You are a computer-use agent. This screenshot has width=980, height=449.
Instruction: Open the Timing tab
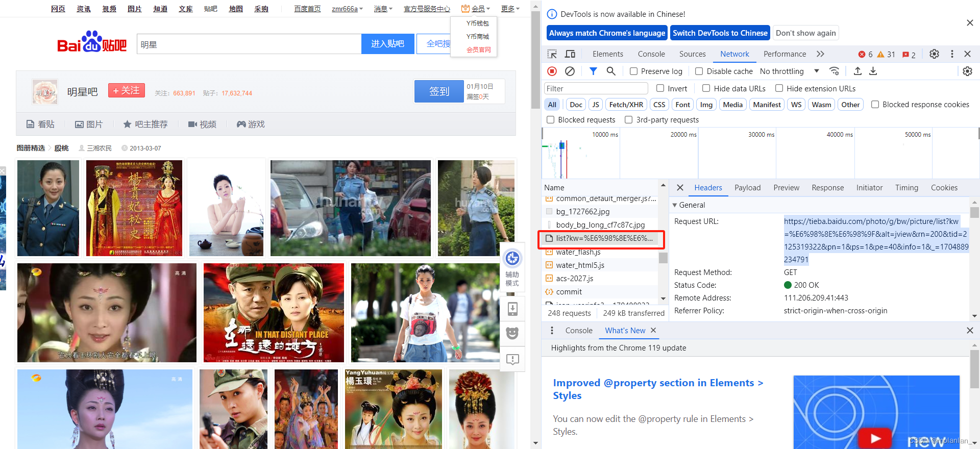[x=906, y=188]
